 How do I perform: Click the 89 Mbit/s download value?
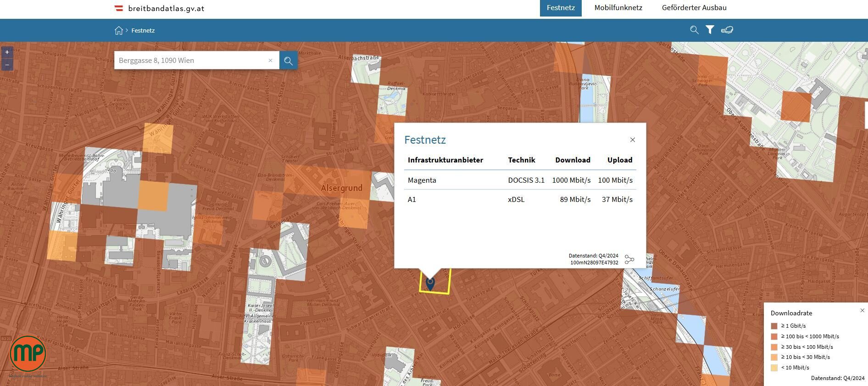click(575, 199)
